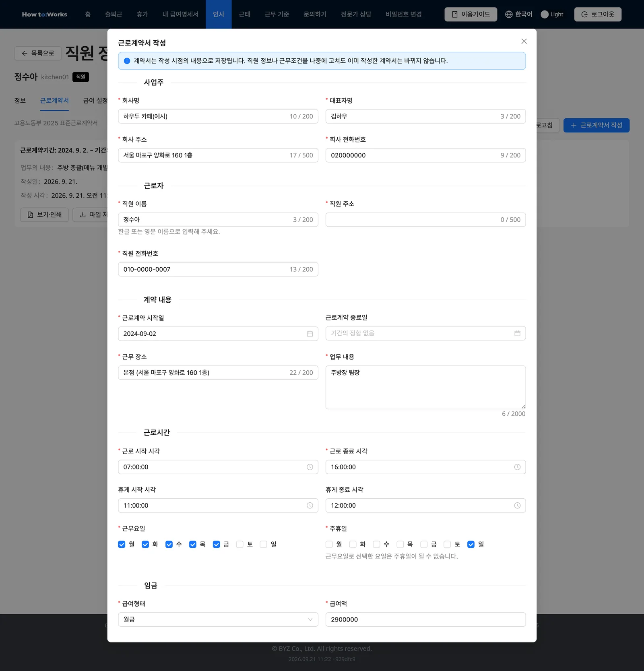The width and height of the screenshot is (644, 671).
Task: Switch to the 정보 tab
Action: [x=20, y=101]
